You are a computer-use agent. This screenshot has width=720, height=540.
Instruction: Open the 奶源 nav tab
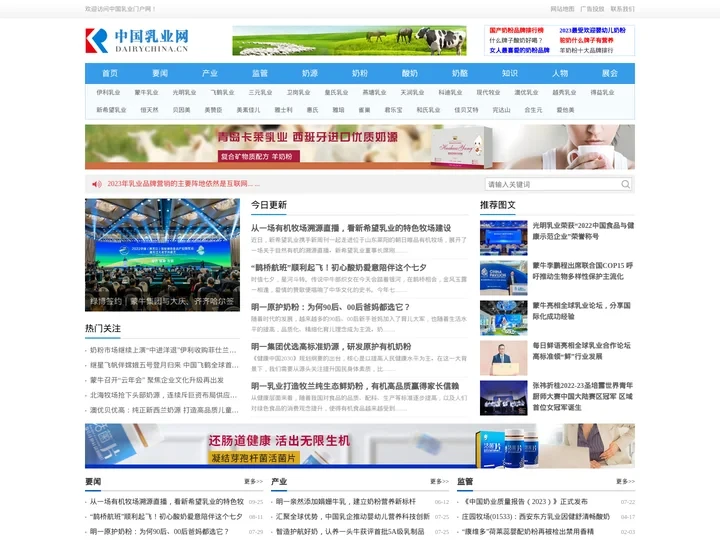[310, 73]
